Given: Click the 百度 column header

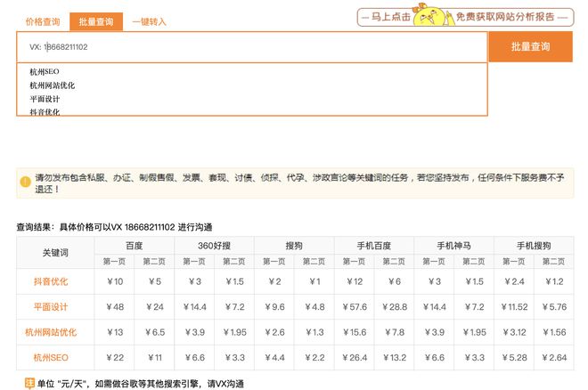Looking at the screenshot, I should (x=135, y=246).
